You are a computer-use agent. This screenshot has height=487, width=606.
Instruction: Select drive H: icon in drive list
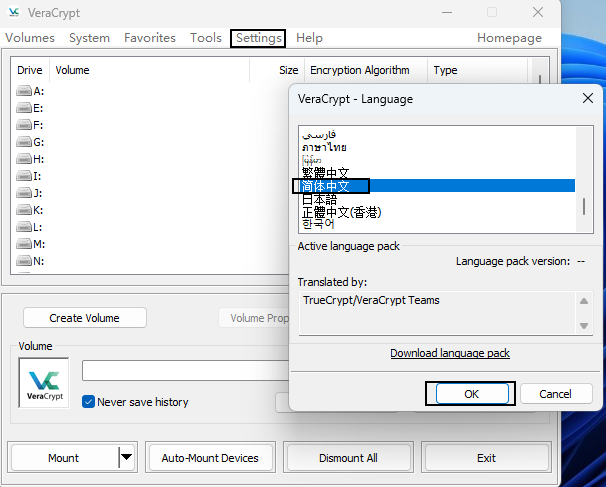click(24, 159)
